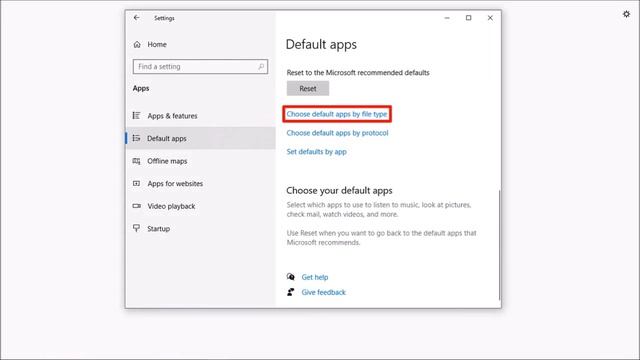This screenshot has height=360, width=640.
Task: Select the Startup sidebar icon
Action: (x=136, y=228)
